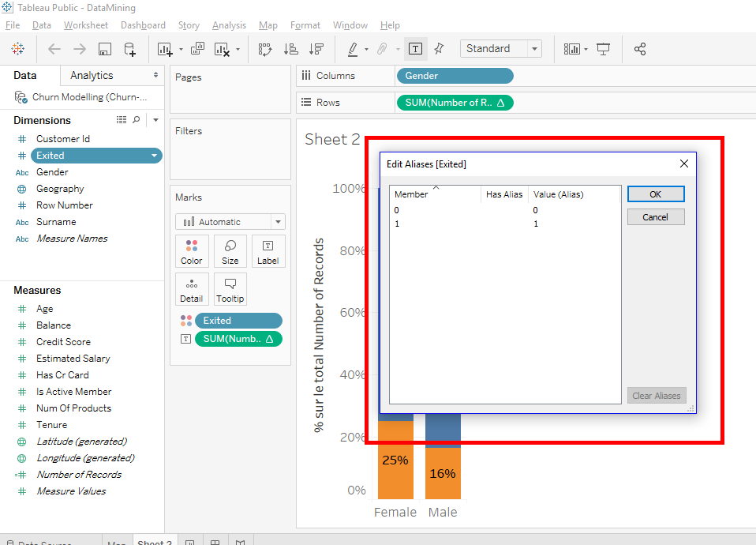This screenshot has width=756, height=545.
Task: Select the alias value for member 1
Action: [536, 224]
